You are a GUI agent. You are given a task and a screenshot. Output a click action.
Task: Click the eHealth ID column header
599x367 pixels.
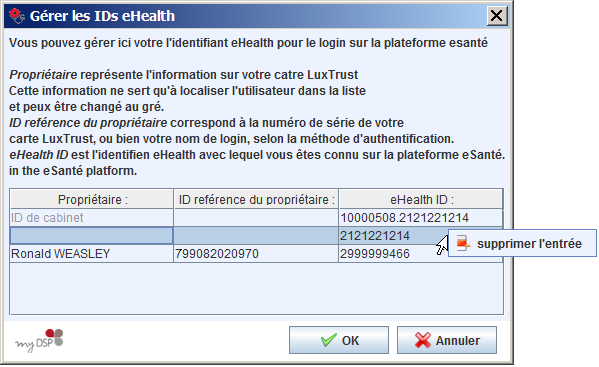[421, 199]
